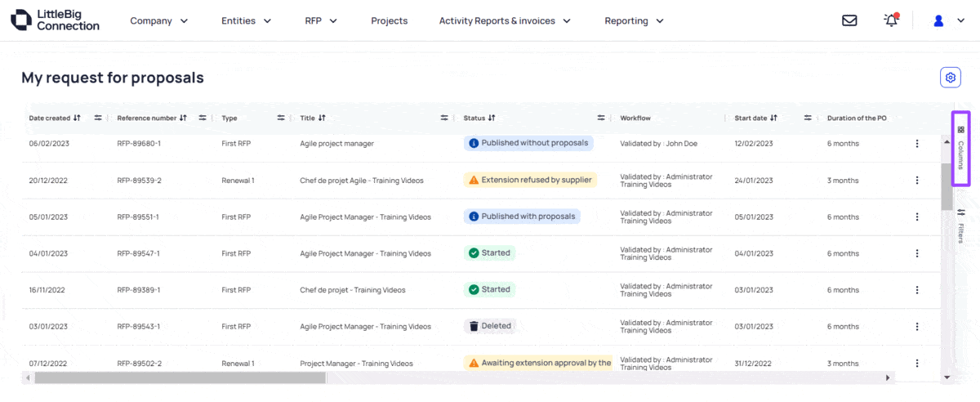Image resolution: width=980 pixels, height=402 pixels.
Task: Select Renewal 1 type for RFP-89502-2
Action: point(238,364)
